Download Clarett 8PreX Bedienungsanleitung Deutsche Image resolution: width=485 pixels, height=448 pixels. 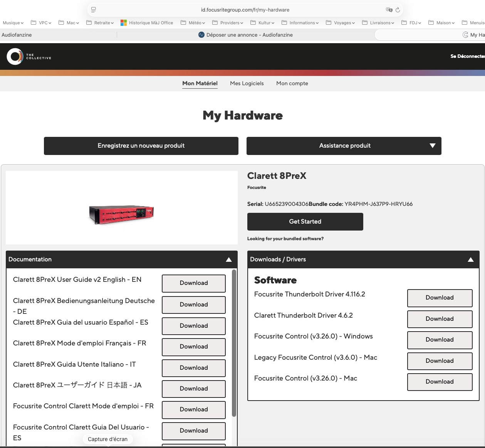[x=194, y=305]
